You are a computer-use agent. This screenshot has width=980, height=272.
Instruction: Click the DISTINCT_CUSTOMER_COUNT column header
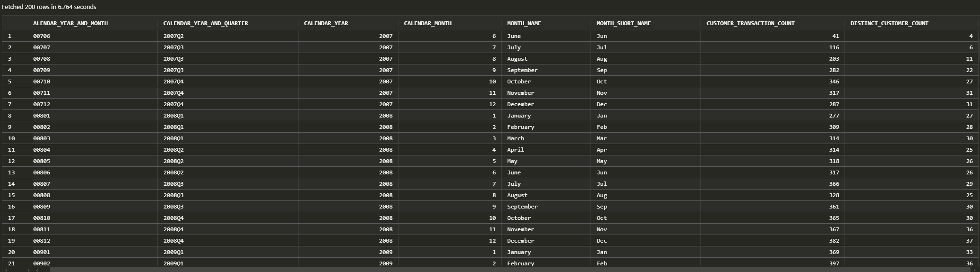coord(889,23)
